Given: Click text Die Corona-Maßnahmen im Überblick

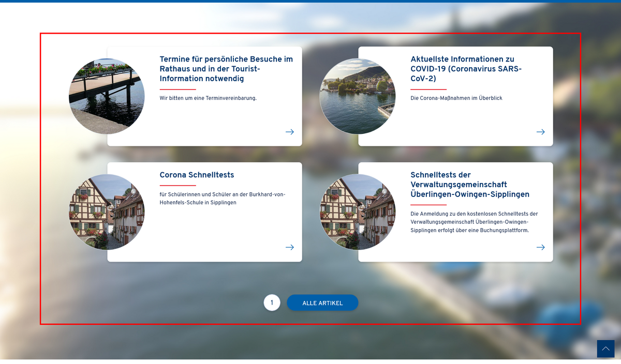Looking at the screenshot, I should pyautogui.click(x=456, y=98).
